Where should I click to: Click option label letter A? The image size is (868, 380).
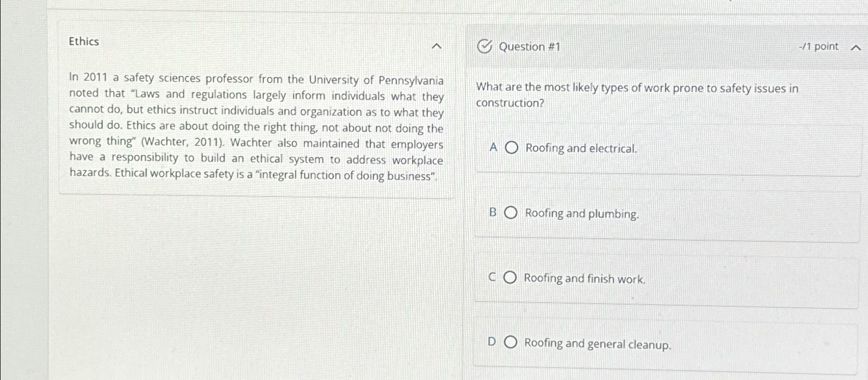tap(492, 148)
